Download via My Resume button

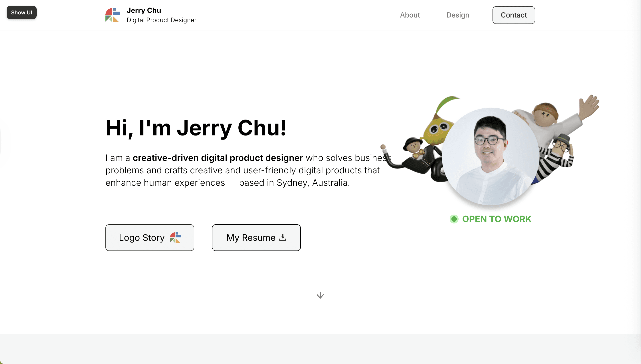256,237
